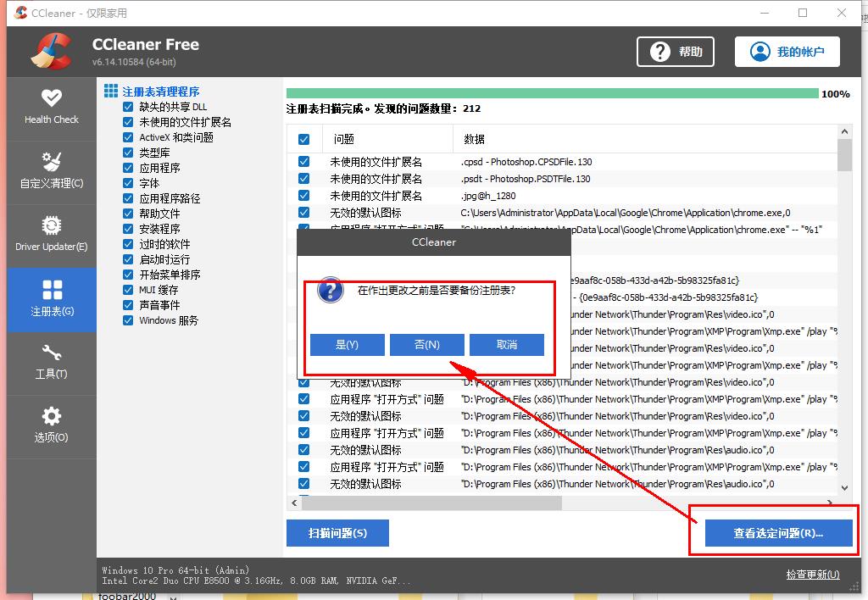Toggle the Windows 服务 checkbox

point(126,320)
